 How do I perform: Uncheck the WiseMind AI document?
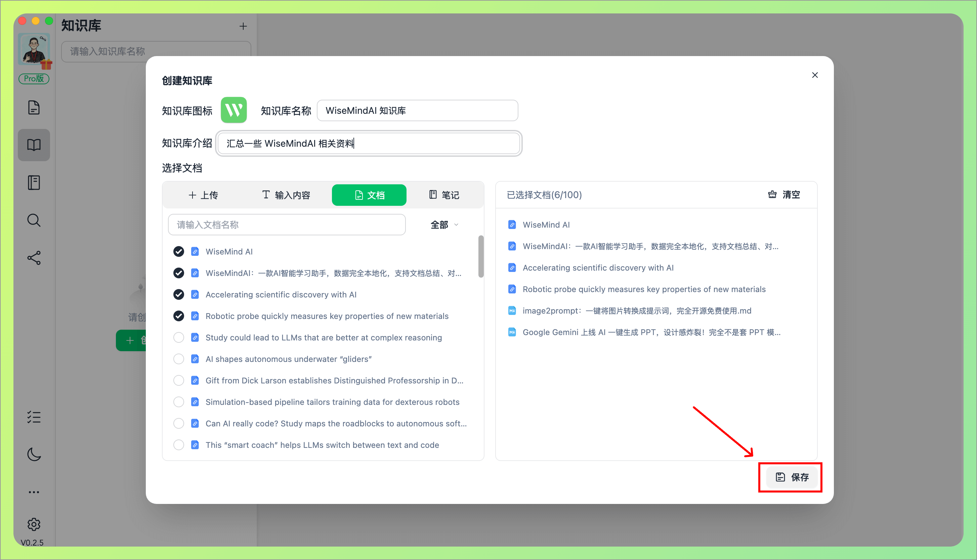tap(178, 251)
